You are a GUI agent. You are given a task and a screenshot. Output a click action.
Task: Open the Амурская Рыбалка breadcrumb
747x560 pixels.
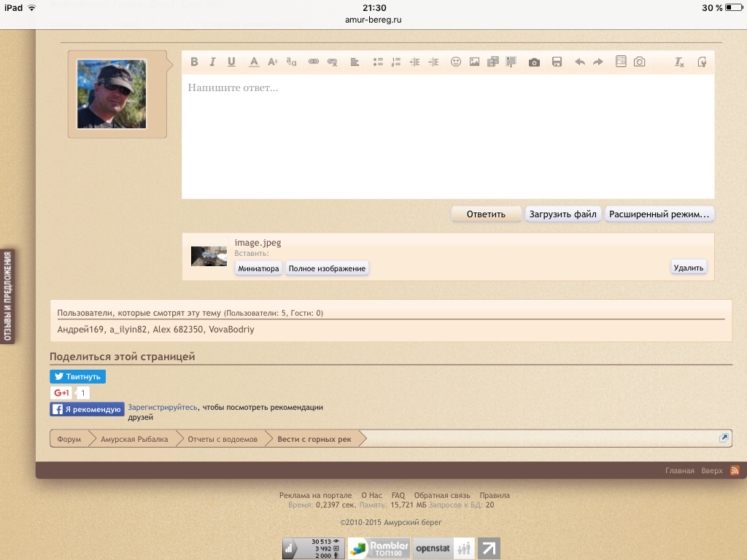134,439
